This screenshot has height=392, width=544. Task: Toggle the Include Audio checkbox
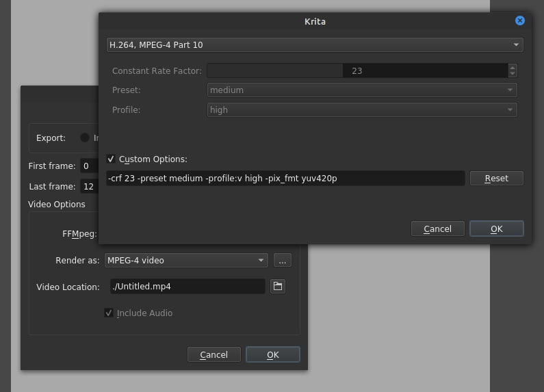click(x=109, y=313)
